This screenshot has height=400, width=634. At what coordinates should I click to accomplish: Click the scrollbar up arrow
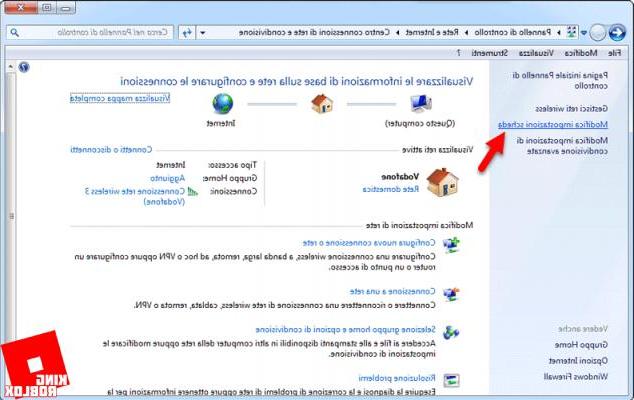pos(11,67)
